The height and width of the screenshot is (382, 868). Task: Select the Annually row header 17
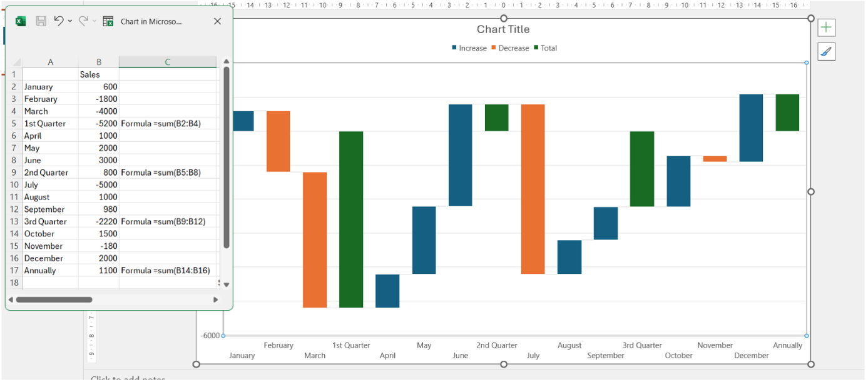click(x=14, y=270)
